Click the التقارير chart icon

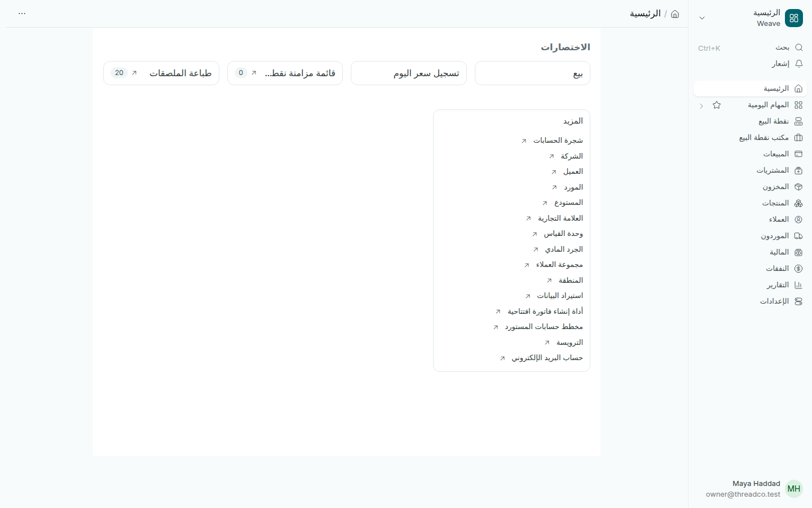tap(798, 285)
